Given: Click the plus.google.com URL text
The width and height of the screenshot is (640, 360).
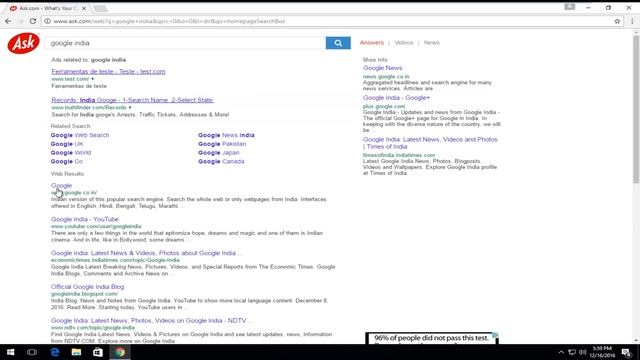Looking at the screenshot, I should (x=384, y=106).
